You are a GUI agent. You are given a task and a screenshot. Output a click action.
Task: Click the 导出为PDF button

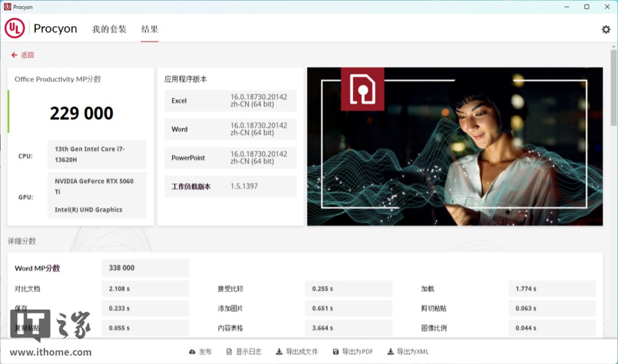tap(357, 352)
